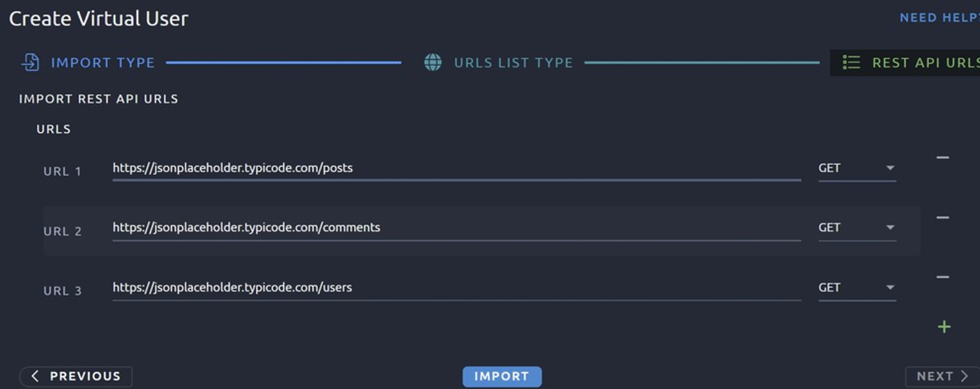Delete URL 3 using its minus icon

[942, 277]
